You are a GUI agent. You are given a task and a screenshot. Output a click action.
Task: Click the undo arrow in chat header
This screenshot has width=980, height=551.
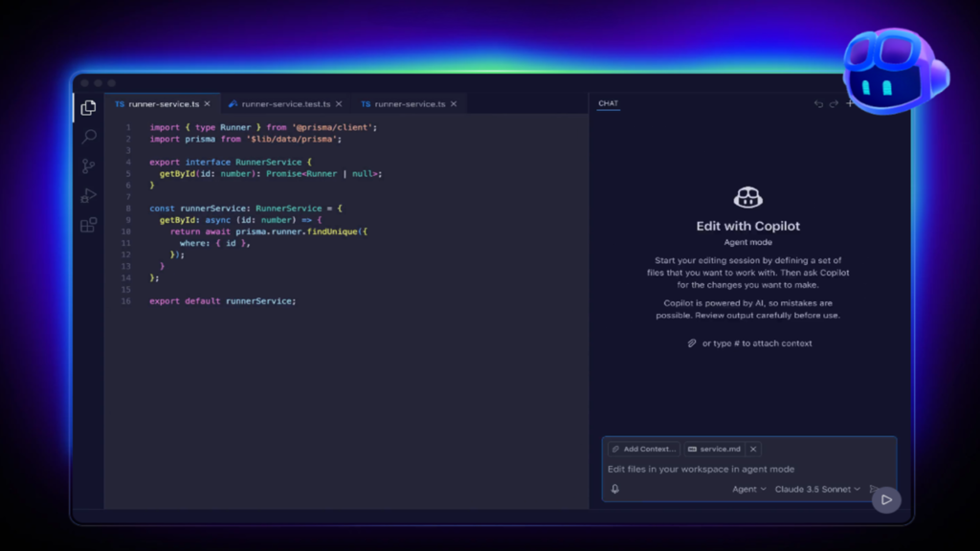click(x=818, y=103)
